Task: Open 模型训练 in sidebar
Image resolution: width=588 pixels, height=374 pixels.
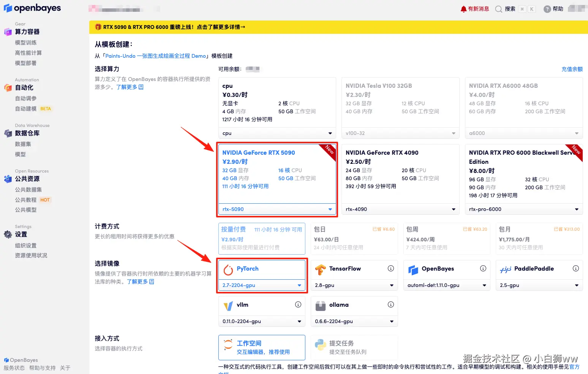Action: pyautogui.click(x=26, y=43)
